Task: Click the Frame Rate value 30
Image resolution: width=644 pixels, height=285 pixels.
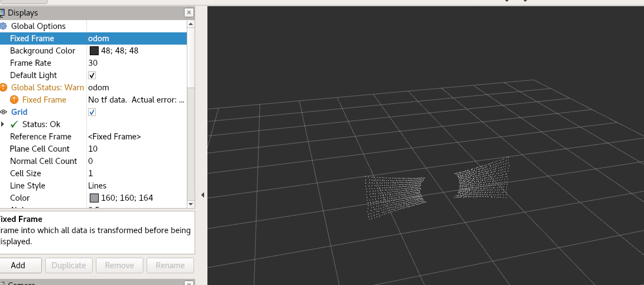Action: (x=93, y=63)
